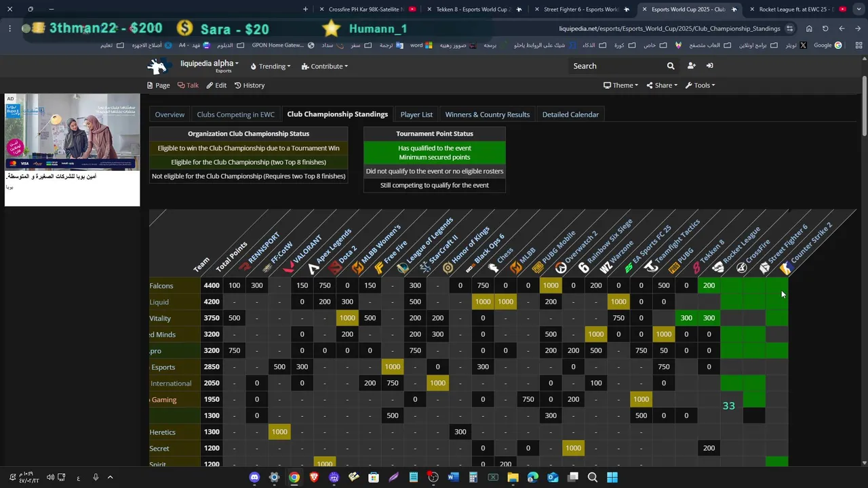Switch to Tekken 8 Esports World Cup browser tab
Viewport: 868px width, 488px height.
473,9
